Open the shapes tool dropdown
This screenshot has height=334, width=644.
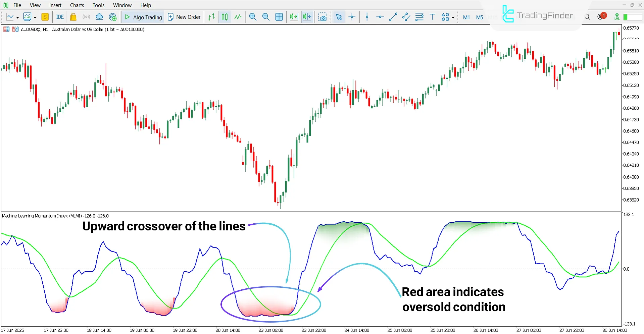[452, 17]
